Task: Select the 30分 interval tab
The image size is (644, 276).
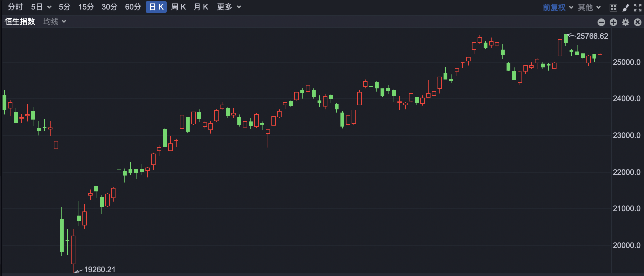Action: coord(109,7)
